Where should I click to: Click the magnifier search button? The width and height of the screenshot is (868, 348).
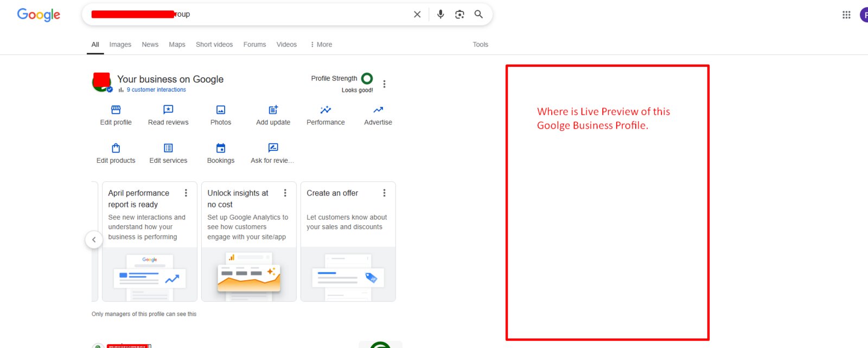[x=478, y=14]
